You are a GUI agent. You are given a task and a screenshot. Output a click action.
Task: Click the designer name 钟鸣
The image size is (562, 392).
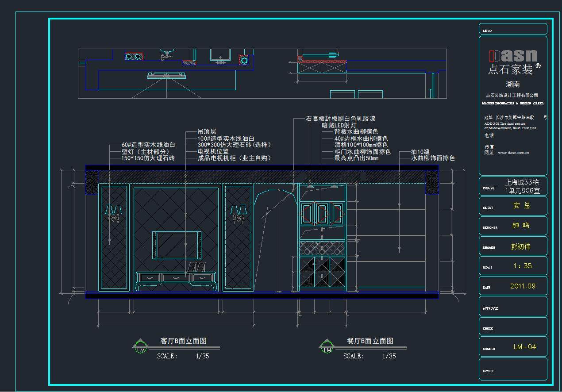(x=521, y=226)
